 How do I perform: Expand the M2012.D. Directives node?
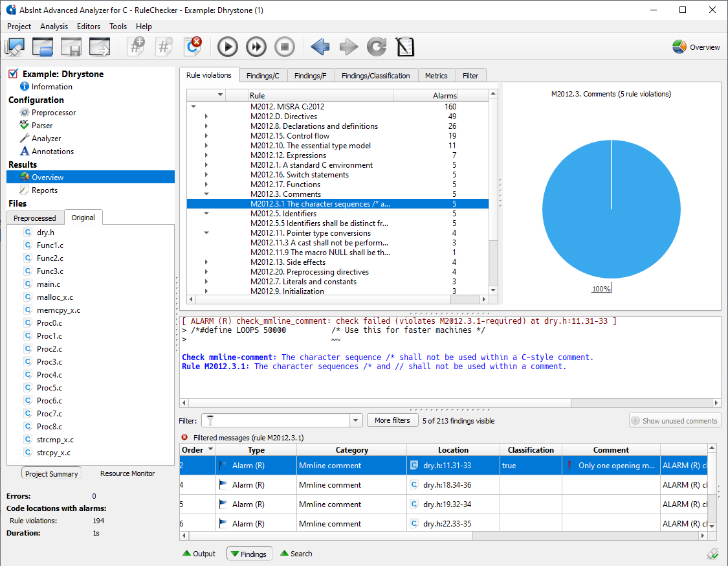pos(206,116)
